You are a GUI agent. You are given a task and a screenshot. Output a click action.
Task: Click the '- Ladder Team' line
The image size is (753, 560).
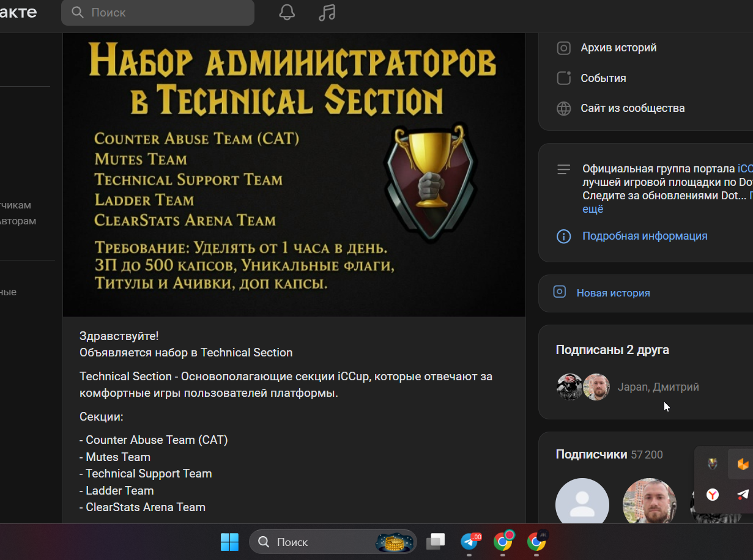pos(117,490)
